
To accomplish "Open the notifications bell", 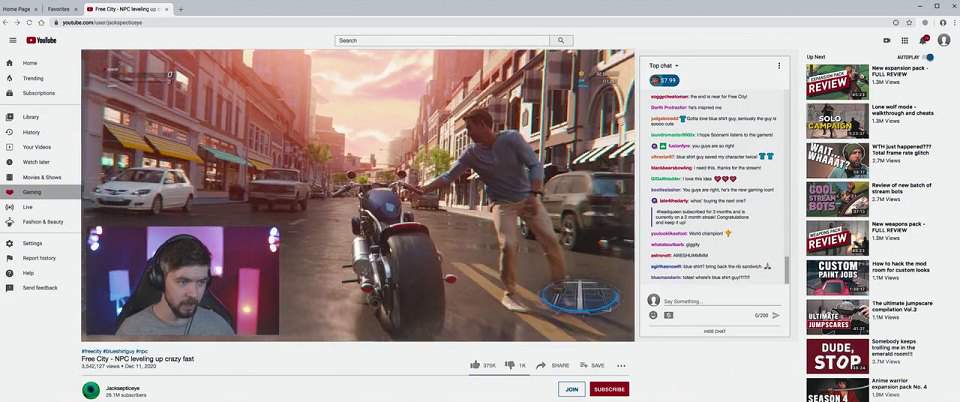I will pos(923,40).
